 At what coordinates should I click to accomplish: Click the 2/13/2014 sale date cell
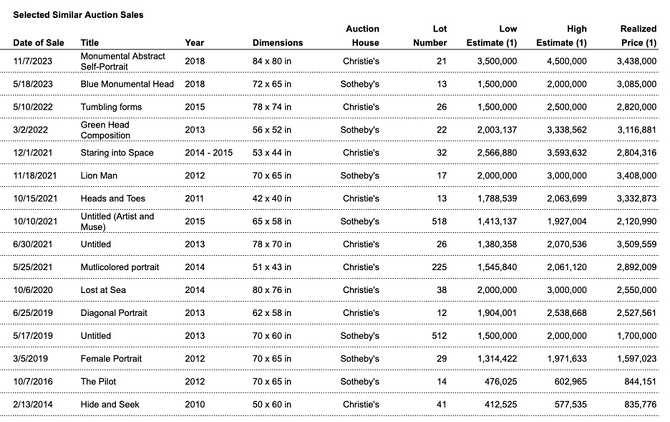click(x=34, y=402)
